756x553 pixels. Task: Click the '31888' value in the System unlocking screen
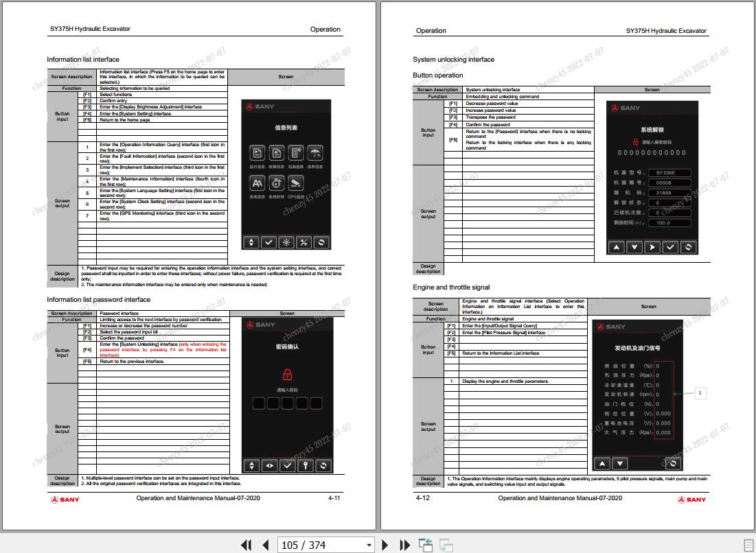[669, 193]
